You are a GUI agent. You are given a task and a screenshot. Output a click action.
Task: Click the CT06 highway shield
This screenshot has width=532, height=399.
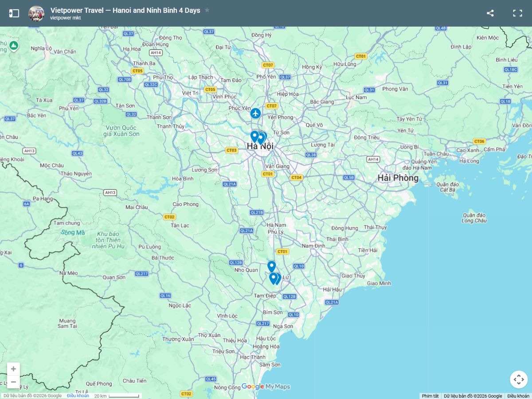pos(479,141)
